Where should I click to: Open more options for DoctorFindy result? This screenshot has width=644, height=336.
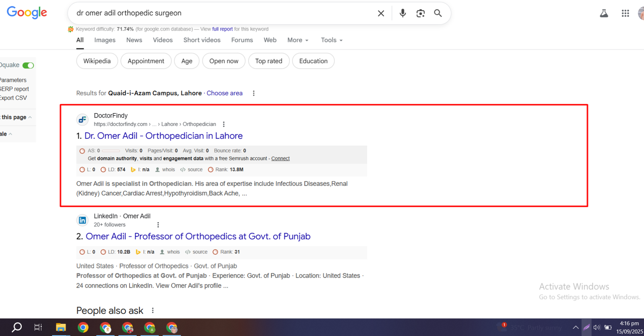tap(224, 124)
